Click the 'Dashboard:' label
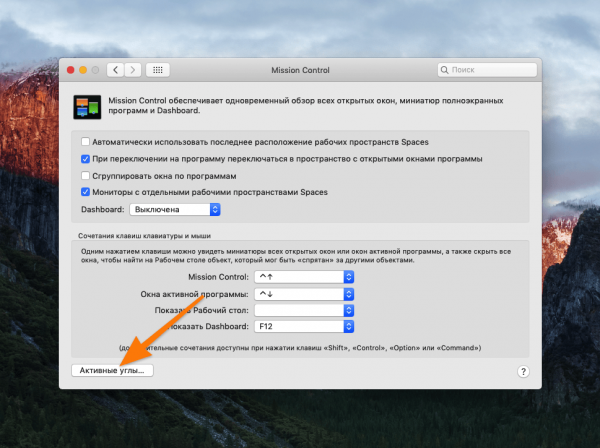The image size is (600, 448). (103, 210)
